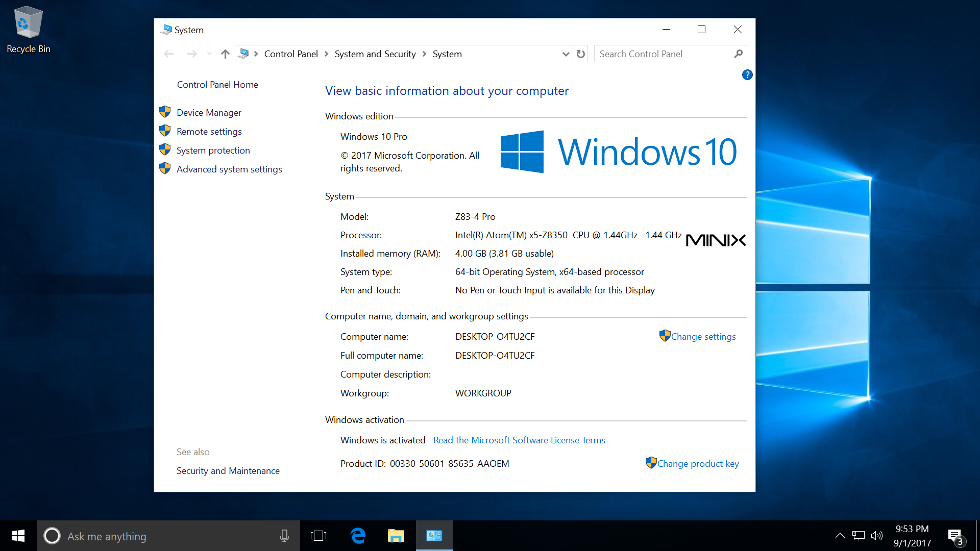The height and width of the screenshot is (551, 980).
Task: Click the shield icon beside System protection
Action: pos(165,149)
